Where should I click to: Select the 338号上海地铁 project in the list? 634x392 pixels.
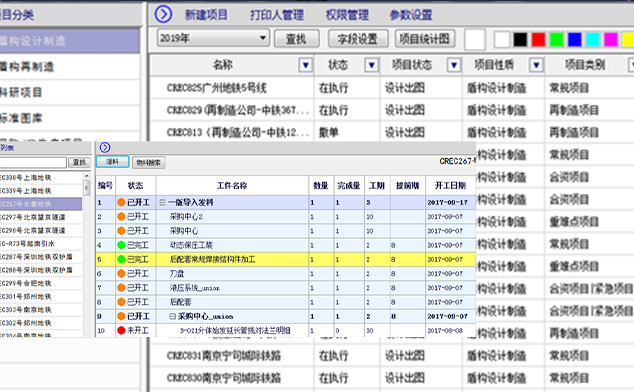[41, 178]
